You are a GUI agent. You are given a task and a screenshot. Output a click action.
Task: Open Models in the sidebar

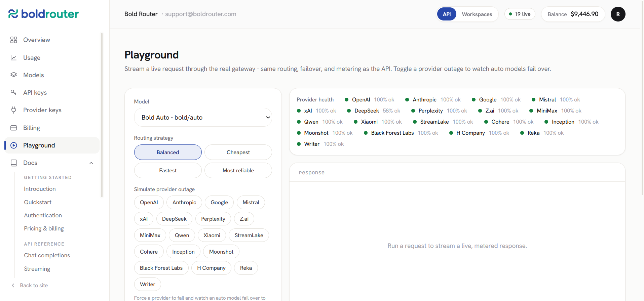(52, 75)
